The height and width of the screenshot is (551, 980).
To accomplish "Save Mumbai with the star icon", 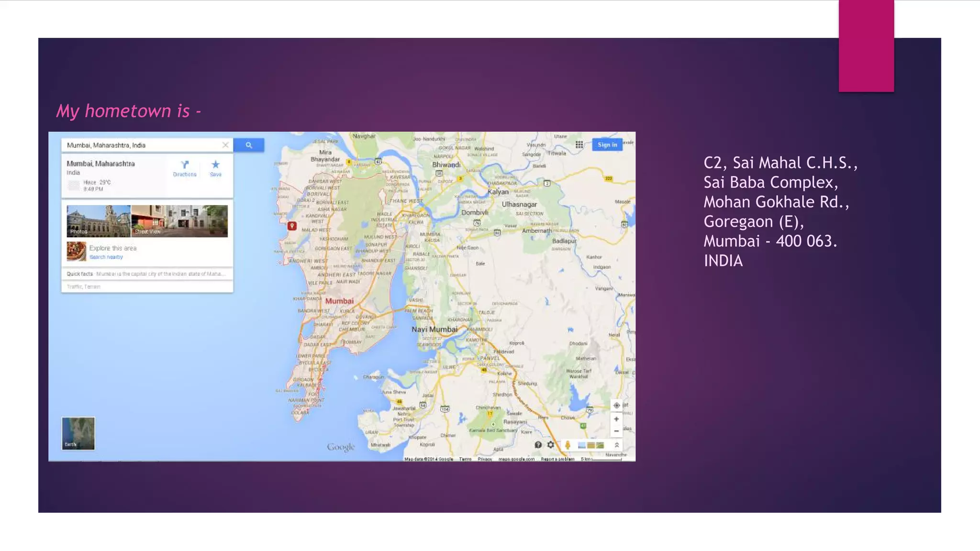I will pos(215,165).
